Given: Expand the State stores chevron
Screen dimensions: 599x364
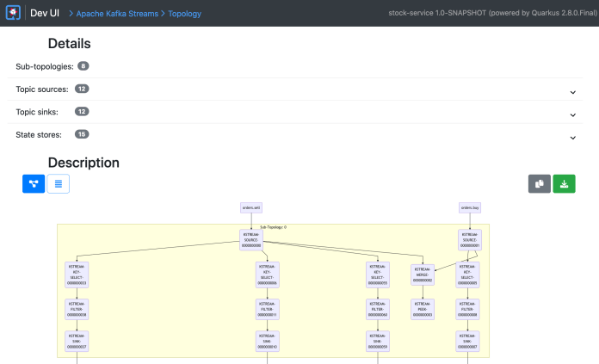Looking at the screenshot, I should 572,137.
